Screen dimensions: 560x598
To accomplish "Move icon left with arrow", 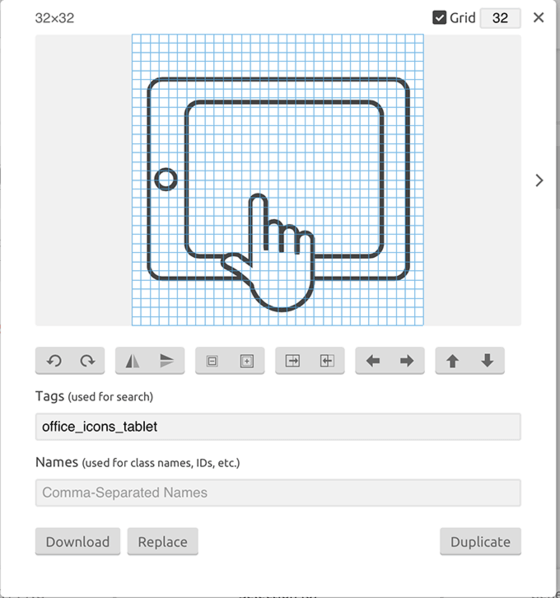I will click(x=373, y=360).
